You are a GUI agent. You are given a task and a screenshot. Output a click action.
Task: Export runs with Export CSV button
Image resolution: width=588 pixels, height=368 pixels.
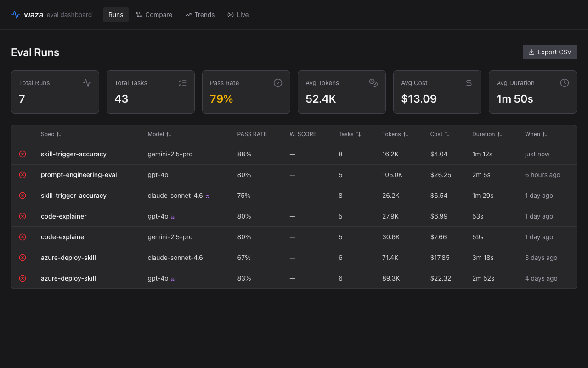coord(549,52)
